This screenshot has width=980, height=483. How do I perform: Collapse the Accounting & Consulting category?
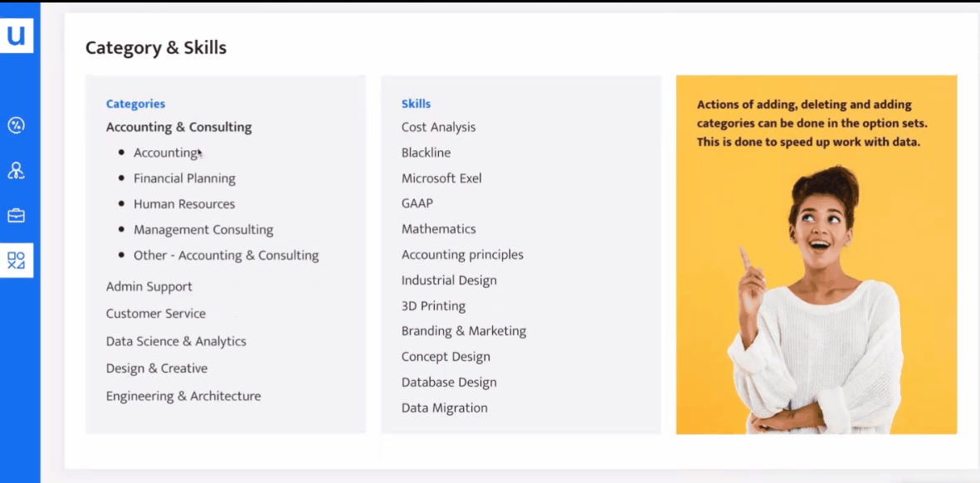pyautogui.click(x=178, y=127)
